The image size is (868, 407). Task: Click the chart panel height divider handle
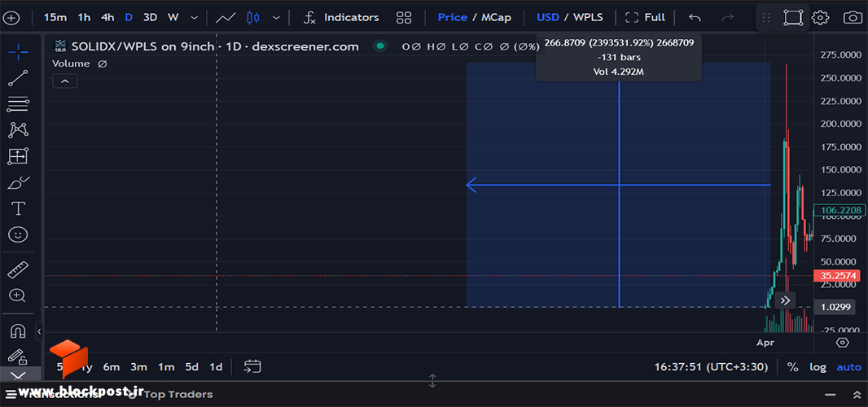[x=433, y=381]
